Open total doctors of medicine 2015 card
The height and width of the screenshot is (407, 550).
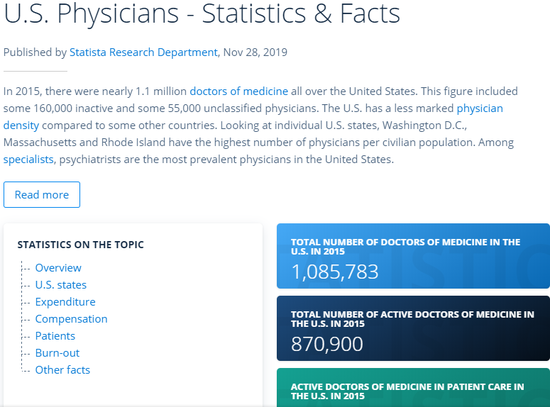pyautogui.click(x=413, y=256)
